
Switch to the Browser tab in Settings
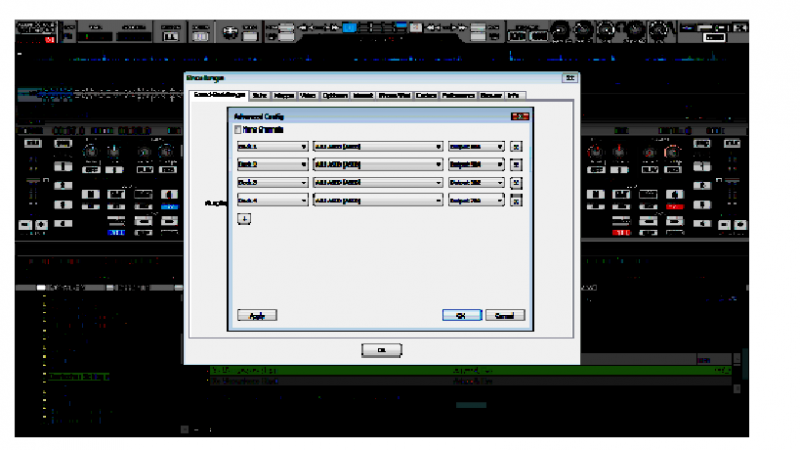491,95
